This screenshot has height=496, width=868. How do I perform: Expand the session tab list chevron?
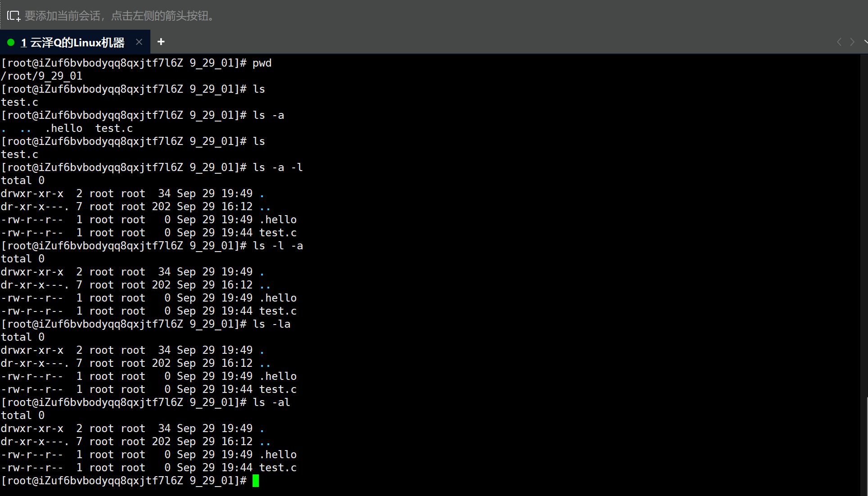(x=865, y=42)
